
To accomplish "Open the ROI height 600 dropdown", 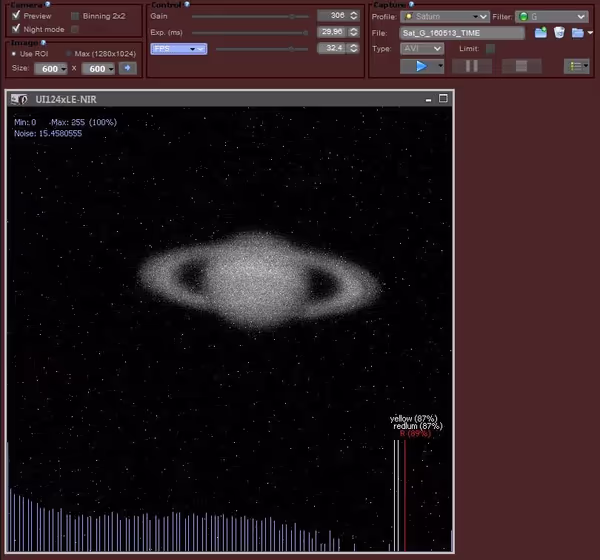I will click(x=98, y=69).
